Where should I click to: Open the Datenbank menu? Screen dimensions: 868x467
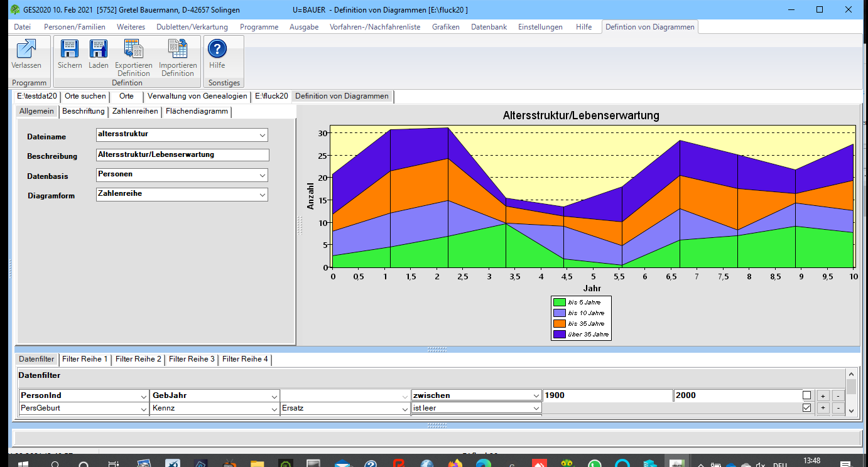tap(489, 27)
